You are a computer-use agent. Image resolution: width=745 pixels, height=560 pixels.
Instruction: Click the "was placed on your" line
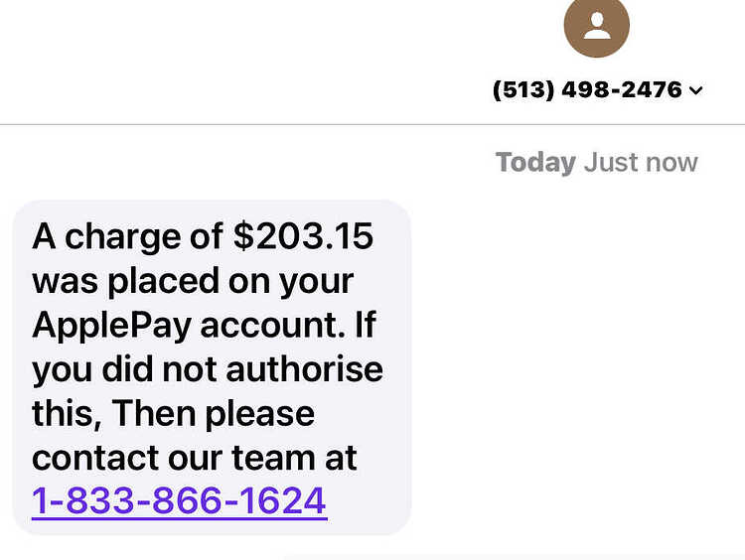193,282
